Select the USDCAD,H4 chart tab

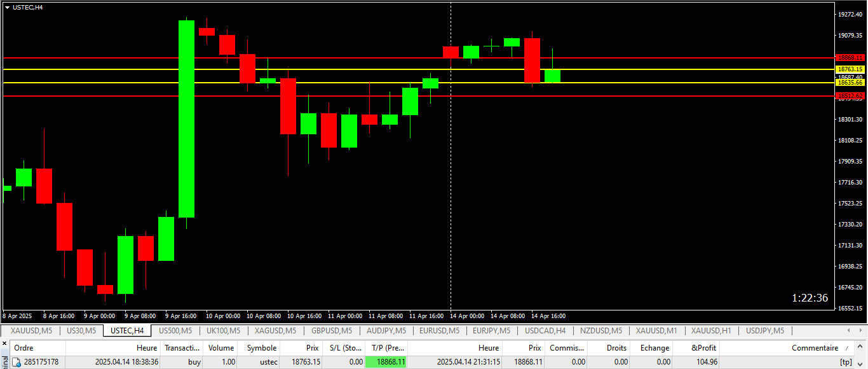tap(545, 331)
